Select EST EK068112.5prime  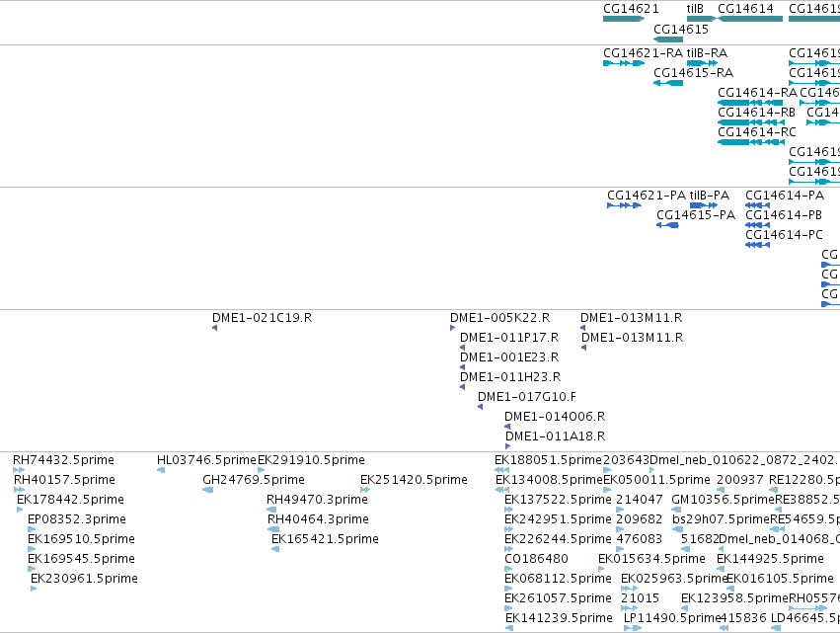click(509, 589)
